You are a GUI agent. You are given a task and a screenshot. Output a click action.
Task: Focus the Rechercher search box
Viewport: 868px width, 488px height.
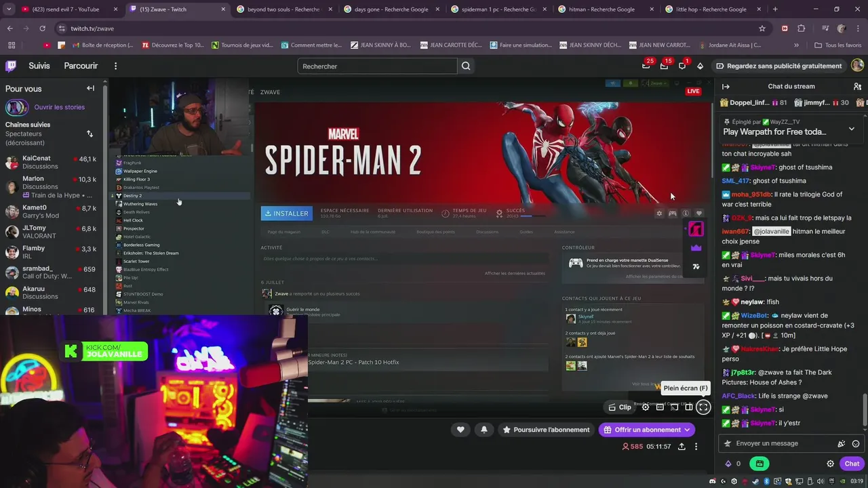(x=378, y=66)
